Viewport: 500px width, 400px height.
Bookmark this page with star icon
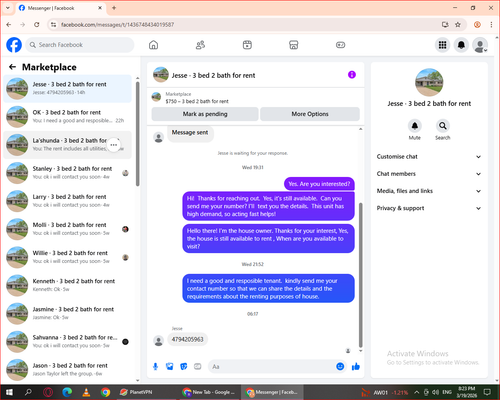pyautogui.click(x=458, y=24)
